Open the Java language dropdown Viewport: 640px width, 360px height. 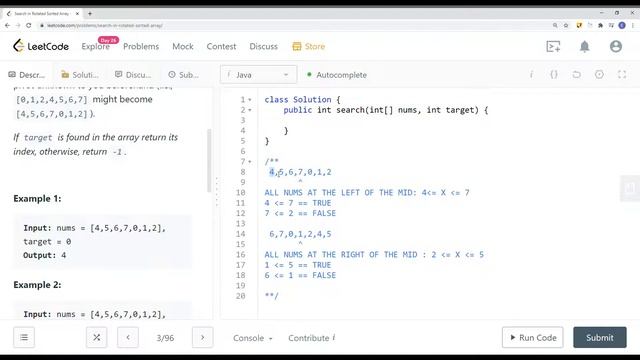258,75
